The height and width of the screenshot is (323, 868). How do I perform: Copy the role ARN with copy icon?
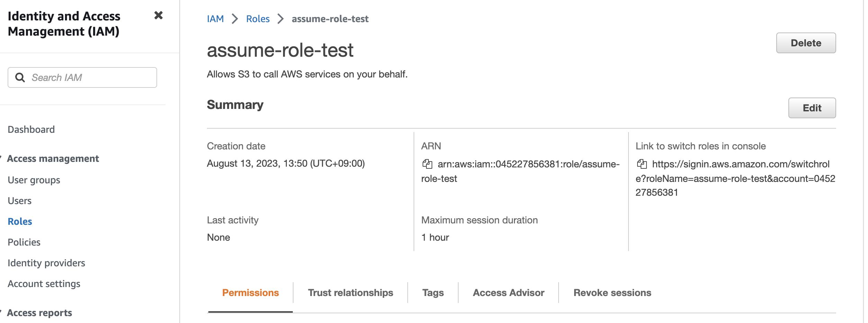pos(427,164)
